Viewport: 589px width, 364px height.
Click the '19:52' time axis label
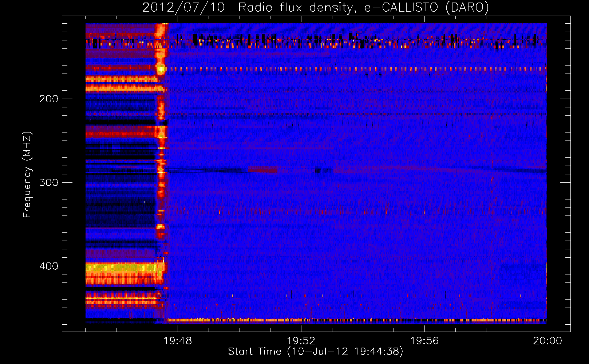point(301,341)
